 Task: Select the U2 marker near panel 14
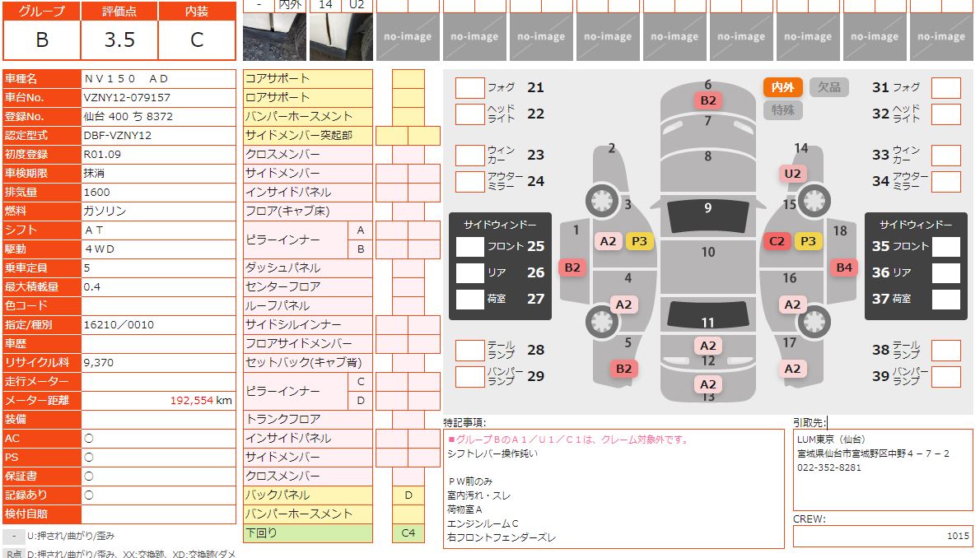792,174
